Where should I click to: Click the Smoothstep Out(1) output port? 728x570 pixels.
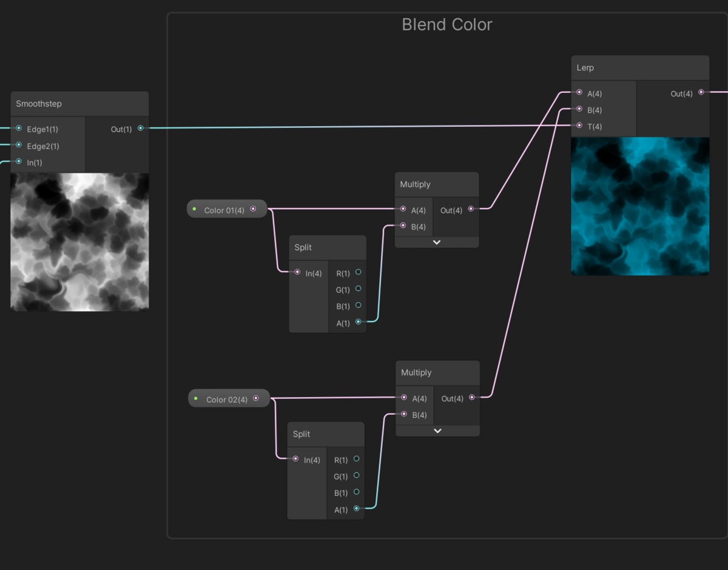pyautogui.click(x=141, y=129)
